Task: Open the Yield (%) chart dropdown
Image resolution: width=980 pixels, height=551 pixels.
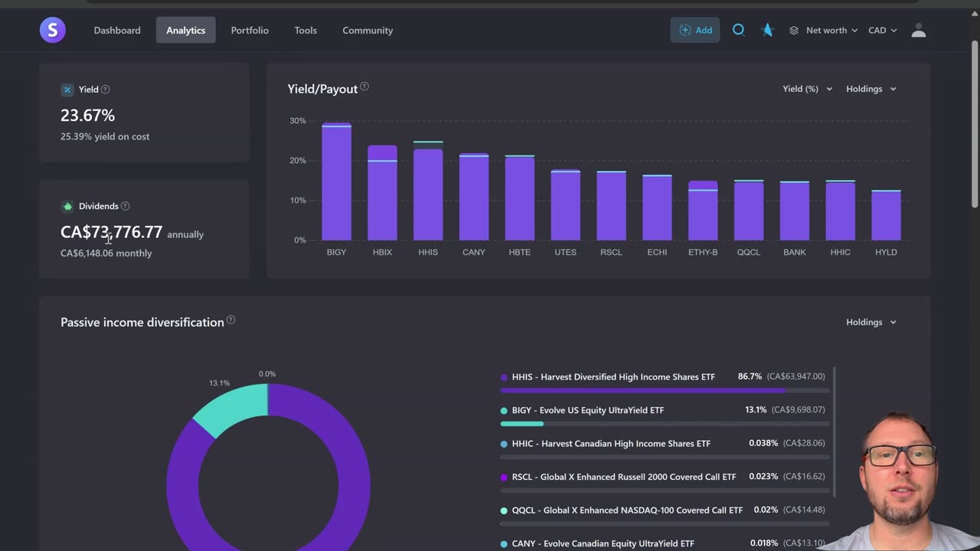Action: (x=807, y=89)
